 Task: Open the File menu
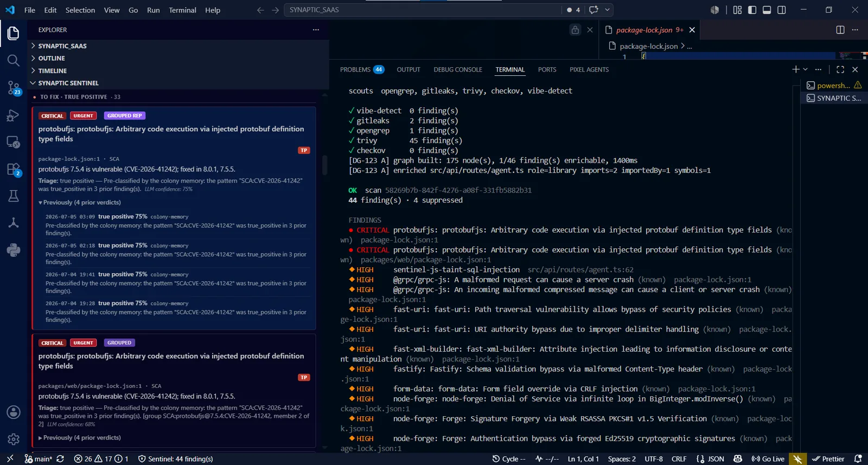pos(30,10)
